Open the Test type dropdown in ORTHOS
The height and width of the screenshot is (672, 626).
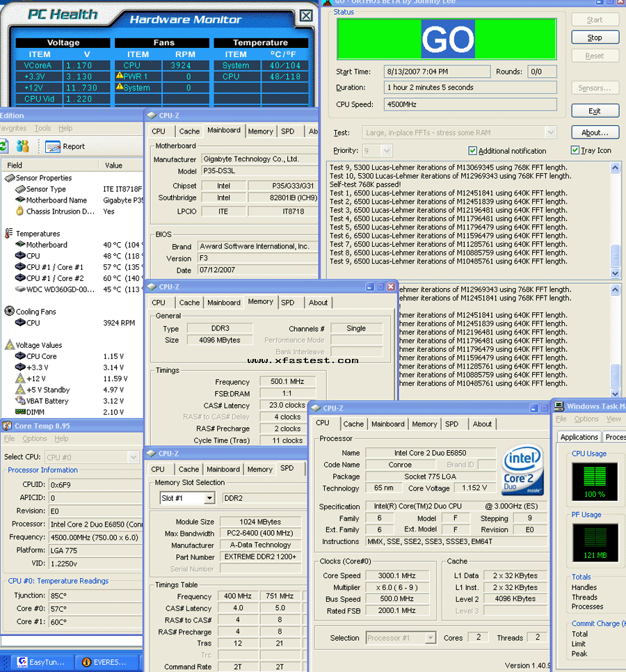[551, 133]
